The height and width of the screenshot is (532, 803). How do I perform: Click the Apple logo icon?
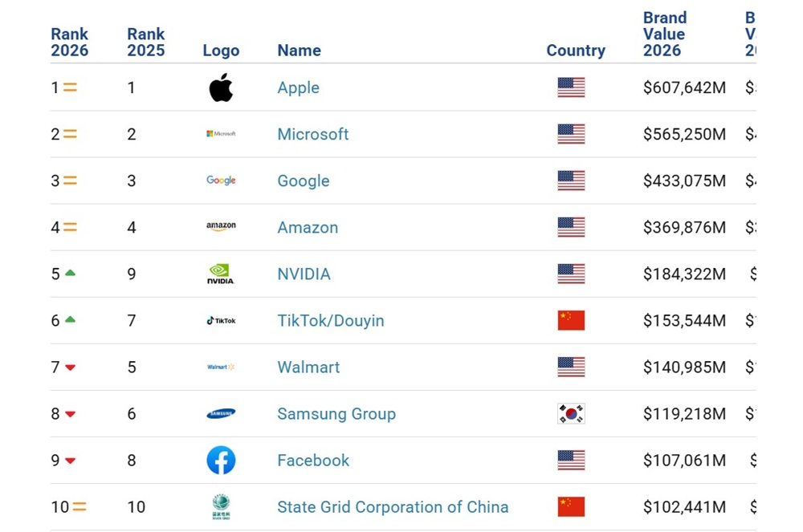[221, 87]
